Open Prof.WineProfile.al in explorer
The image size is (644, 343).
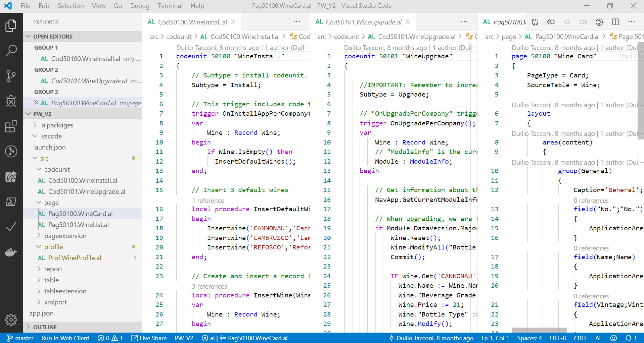point(83,258)
